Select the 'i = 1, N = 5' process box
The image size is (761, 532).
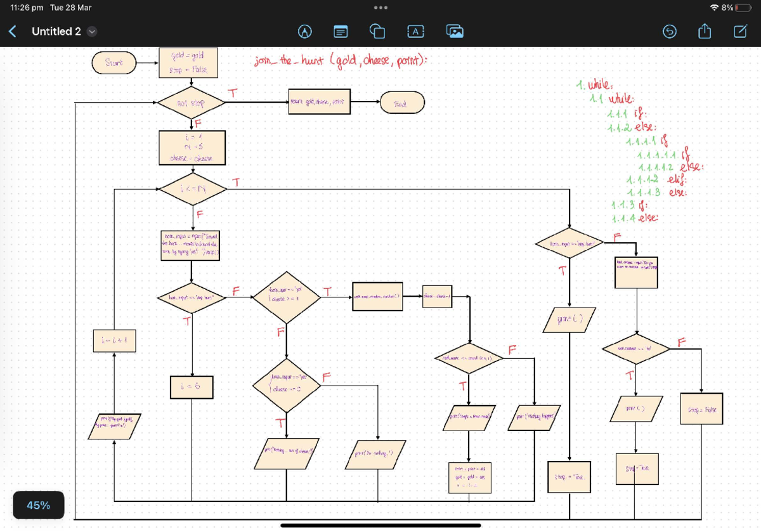click(191, 146)
